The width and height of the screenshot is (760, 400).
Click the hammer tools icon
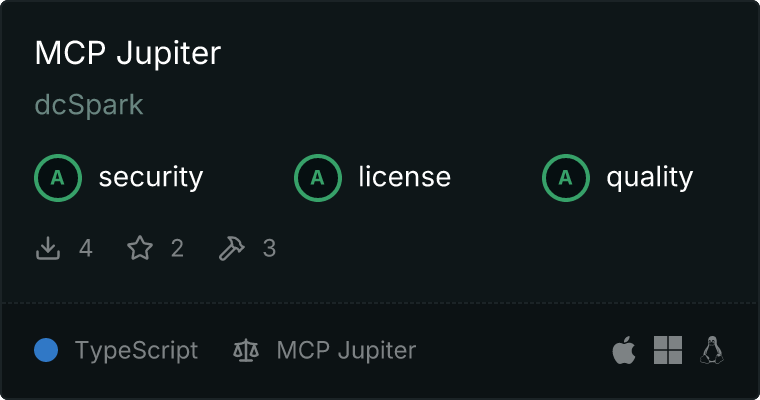[232, 248]
